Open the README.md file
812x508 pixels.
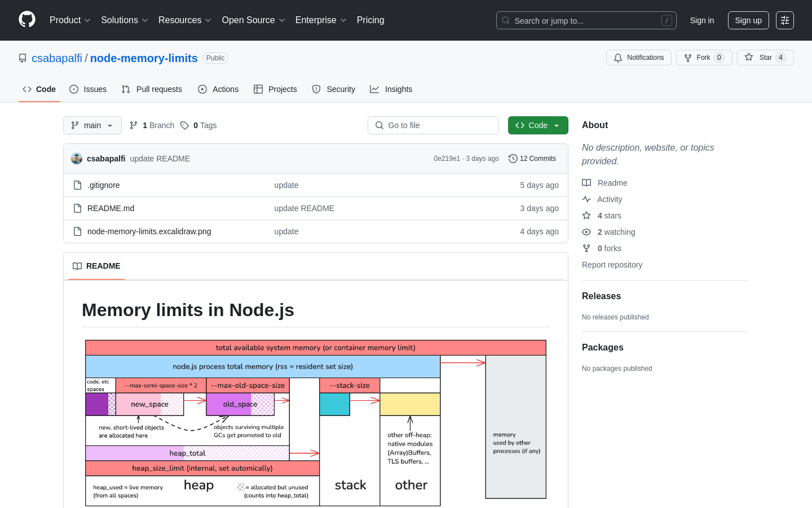(111, 208)
